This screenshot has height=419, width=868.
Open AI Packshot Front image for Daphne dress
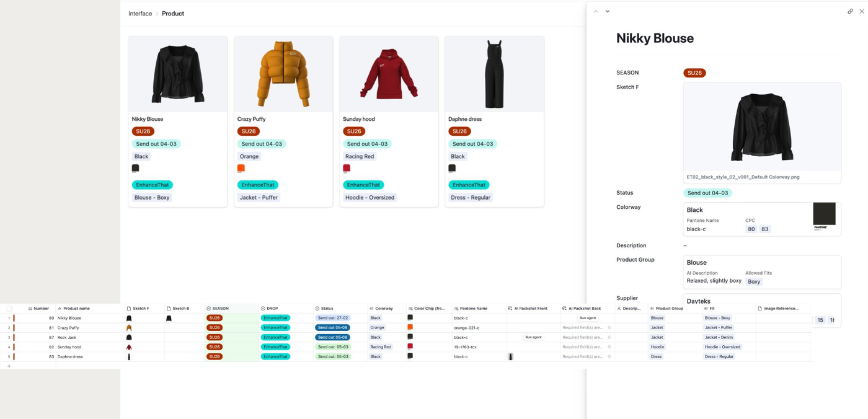pos(511,357)
